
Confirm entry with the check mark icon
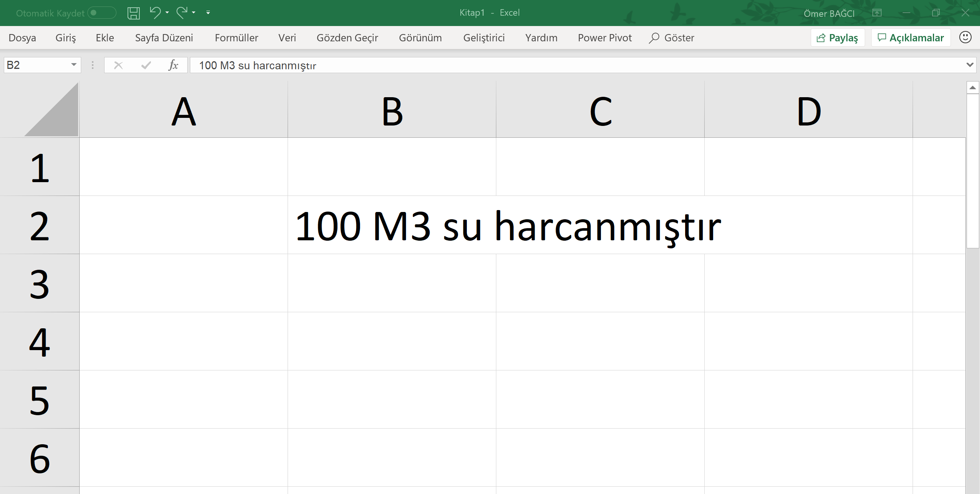click(x=146, y=65)
